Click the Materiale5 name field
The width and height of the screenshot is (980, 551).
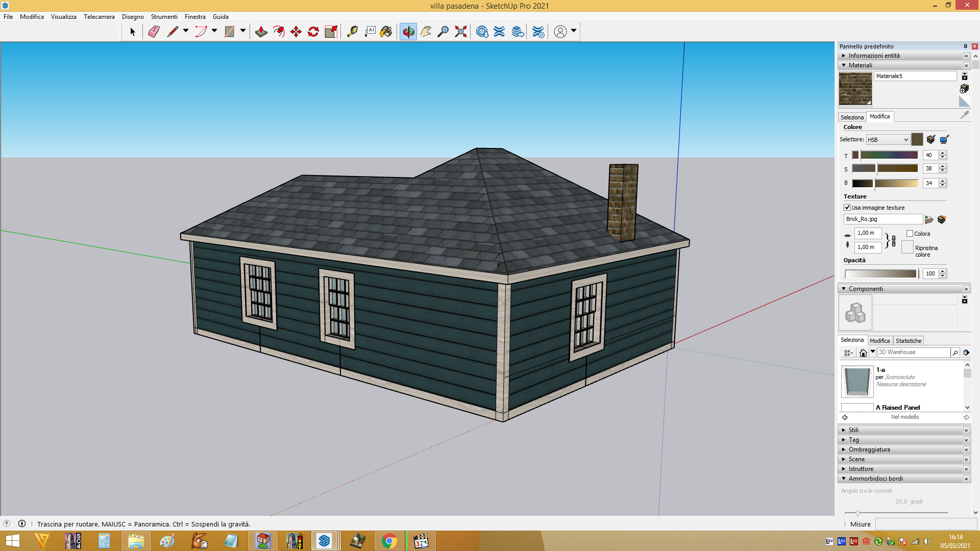(916, 76)
